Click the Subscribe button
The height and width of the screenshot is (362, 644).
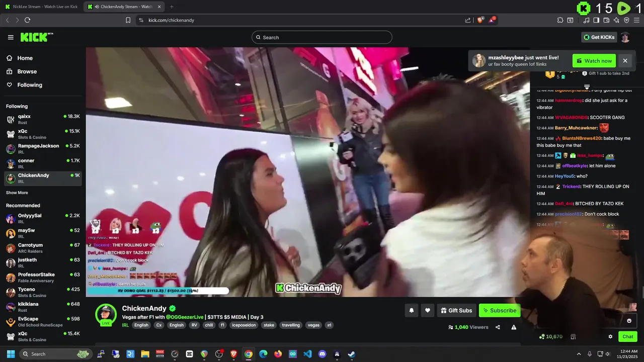[500, 311]
